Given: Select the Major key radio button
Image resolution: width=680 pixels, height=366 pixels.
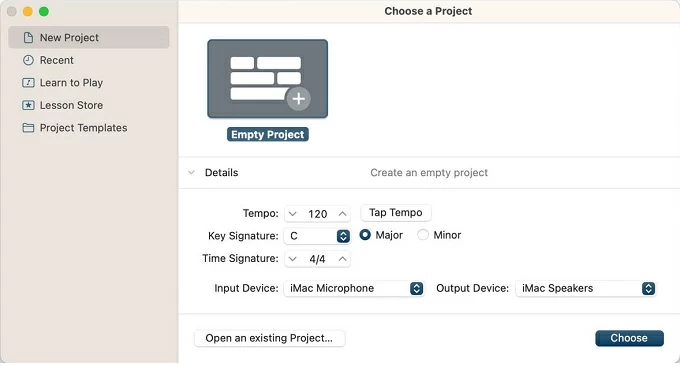Looking at the screenshot, I should click(x=365, y=235).
